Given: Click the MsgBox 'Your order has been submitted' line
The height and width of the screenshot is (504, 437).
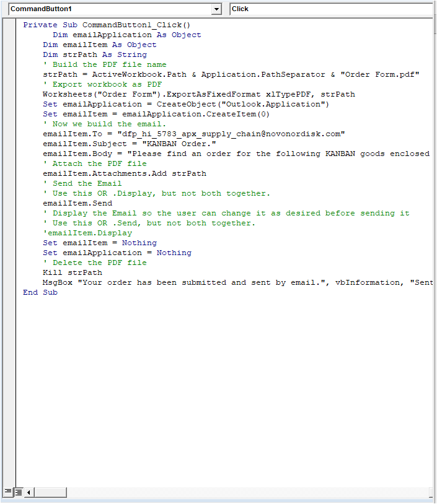Looking at the screenshot, I should [x=237, y=282].
